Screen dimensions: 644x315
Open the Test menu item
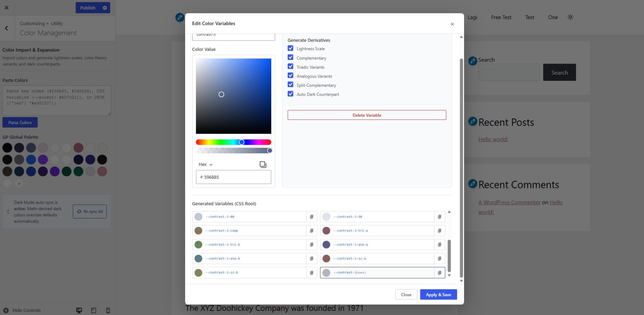(530, 17)
